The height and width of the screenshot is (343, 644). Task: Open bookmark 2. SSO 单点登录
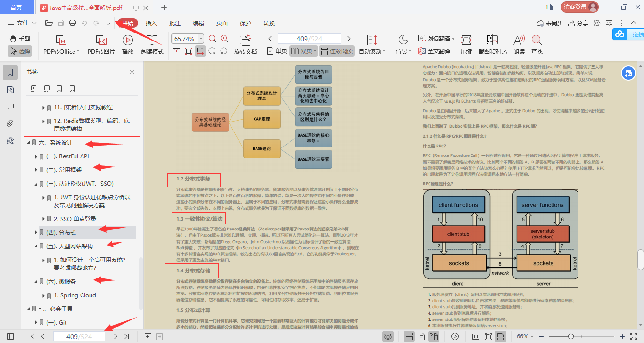pos(75,219)
